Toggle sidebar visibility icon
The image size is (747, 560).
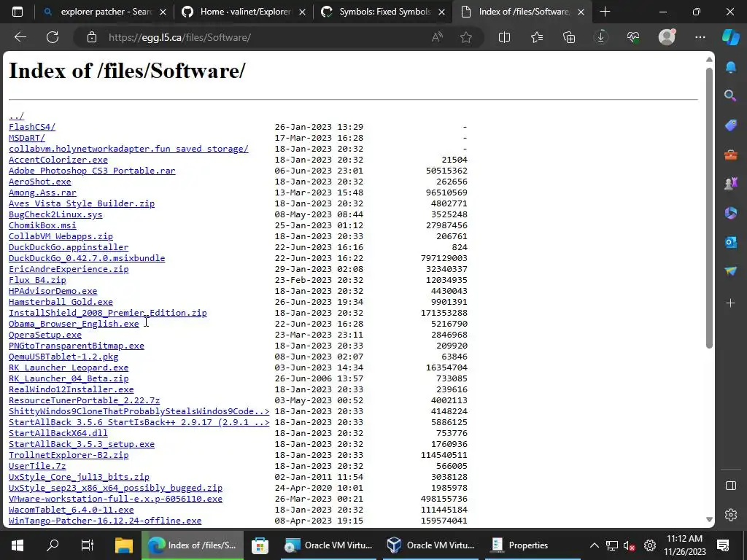(730, 486)
